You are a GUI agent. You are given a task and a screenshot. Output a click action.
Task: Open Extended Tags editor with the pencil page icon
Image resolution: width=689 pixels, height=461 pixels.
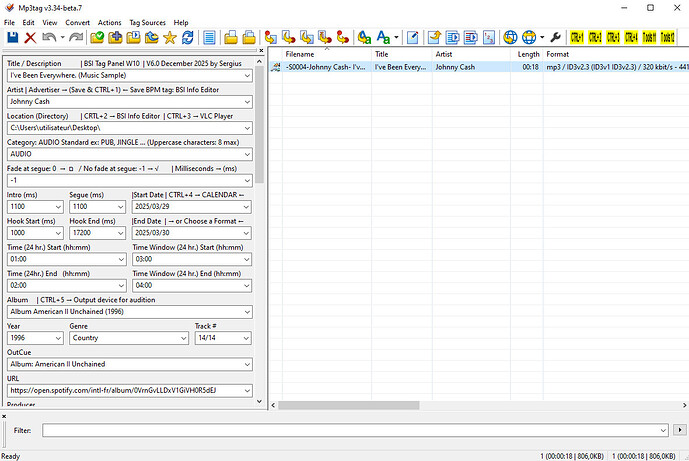[412, 38]
